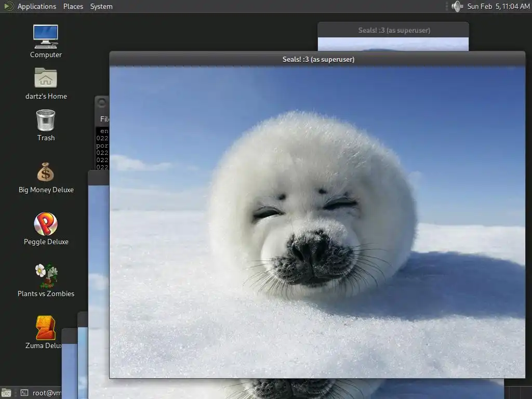Viewport: 532px width, 399px height.
Task: Launch Peggle Deluxe from the desktop
Action: coord(46,224)
